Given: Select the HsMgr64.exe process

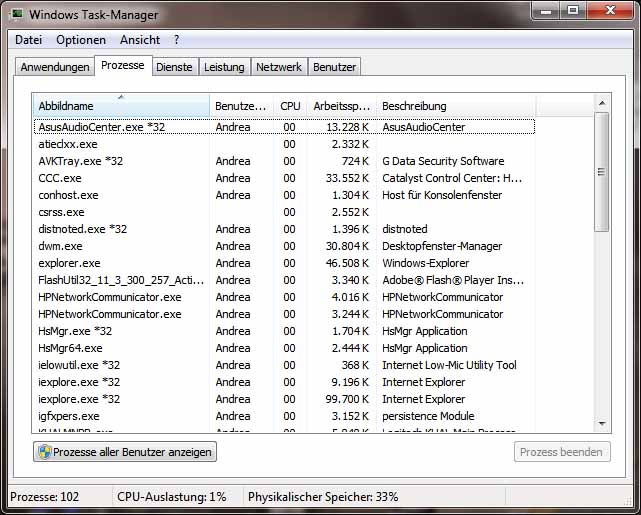Looking at the screenshot, I should [284, 348].
